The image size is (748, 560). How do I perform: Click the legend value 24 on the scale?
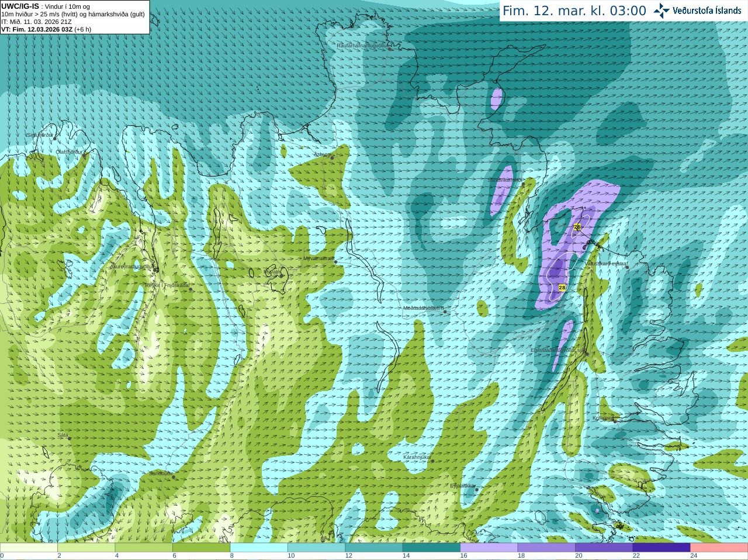tap(694, 556)
